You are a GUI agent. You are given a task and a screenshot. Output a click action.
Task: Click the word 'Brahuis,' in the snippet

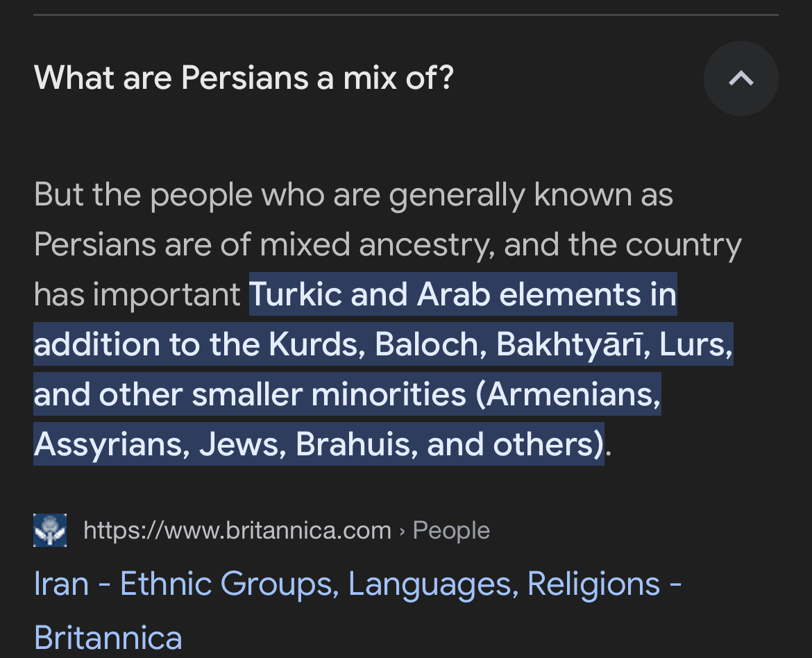point(357,444)
